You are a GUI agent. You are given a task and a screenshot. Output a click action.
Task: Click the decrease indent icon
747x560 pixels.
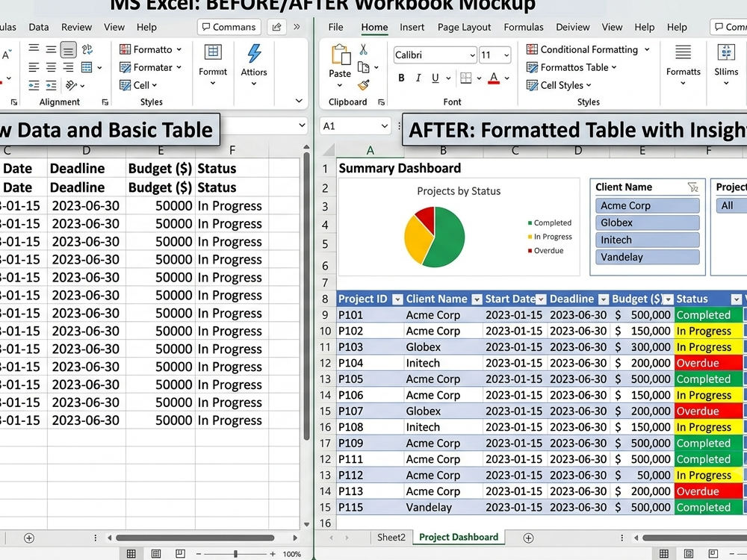34,86
